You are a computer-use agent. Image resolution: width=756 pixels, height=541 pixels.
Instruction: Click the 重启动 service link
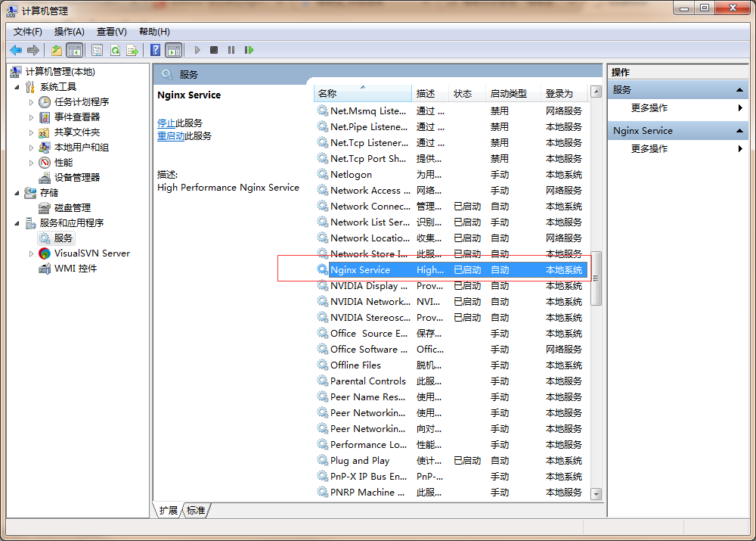[171, 136]
